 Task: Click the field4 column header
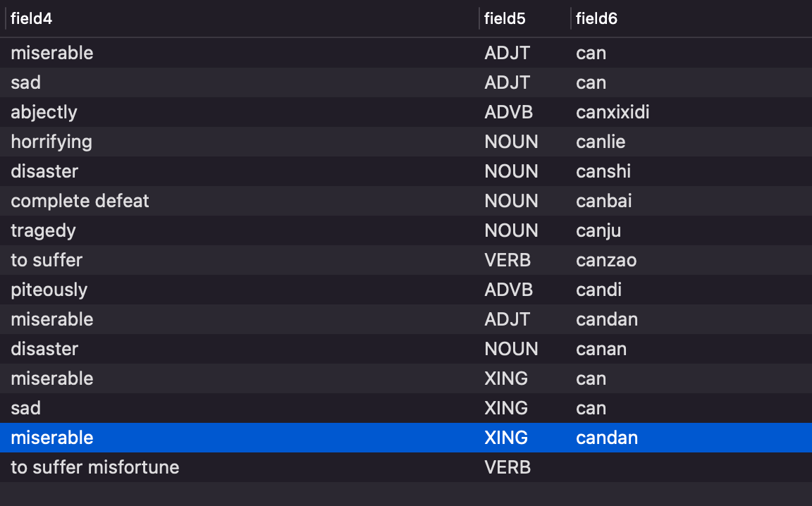pyautogui.click(x=242, y=18)
